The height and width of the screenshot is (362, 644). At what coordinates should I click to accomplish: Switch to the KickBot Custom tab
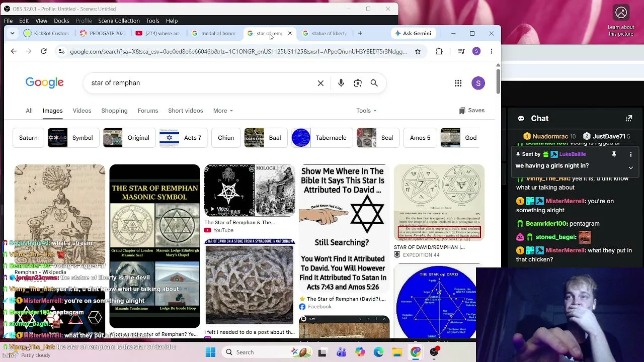point(46,33)
